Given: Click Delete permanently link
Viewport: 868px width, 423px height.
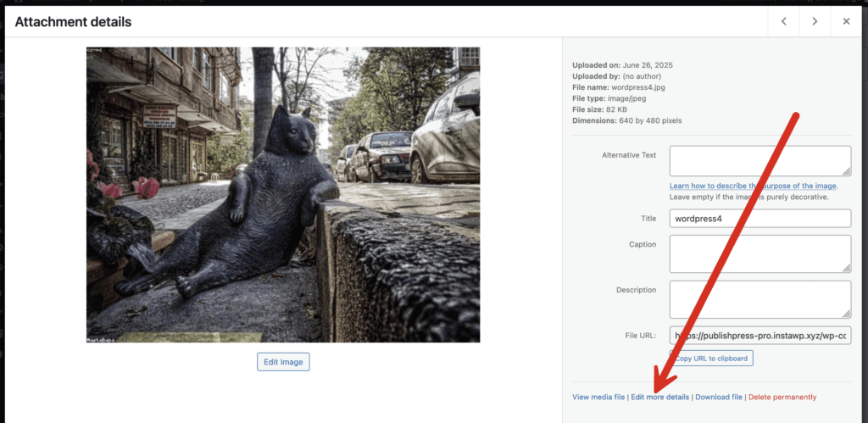Looking at the screenshot, I should coord(782,397).
